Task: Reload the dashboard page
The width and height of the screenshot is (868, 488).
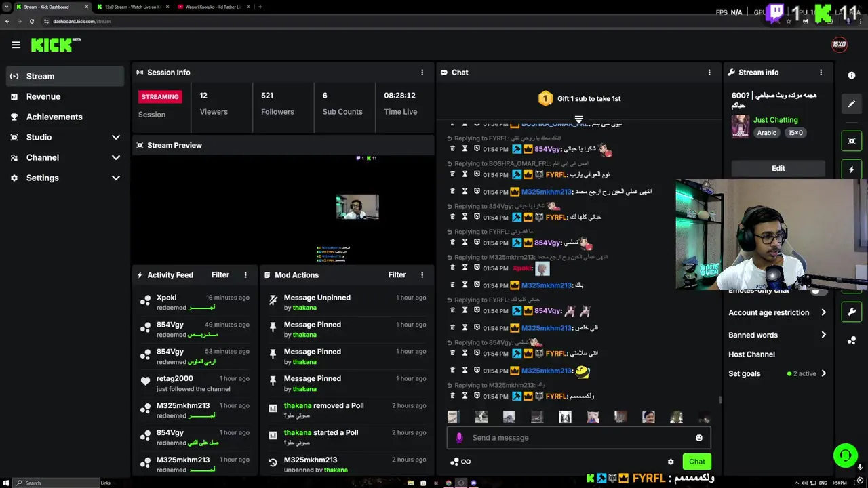Action: [x=31, y=21]
